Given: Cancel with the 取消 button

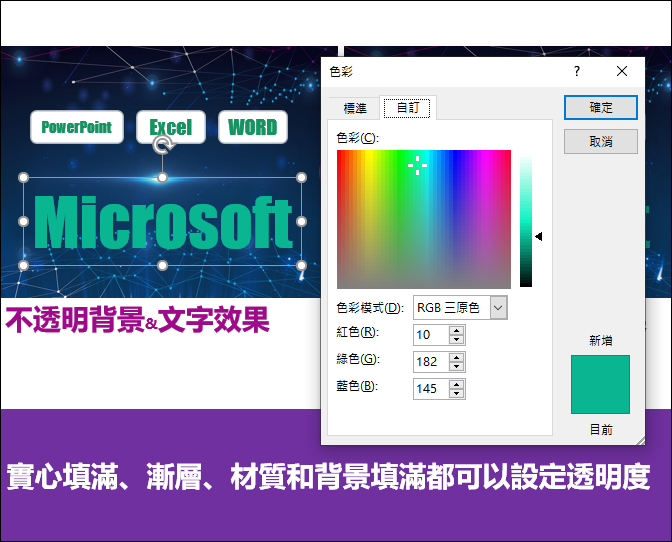Looking at the screenshot, I should 600,141.
